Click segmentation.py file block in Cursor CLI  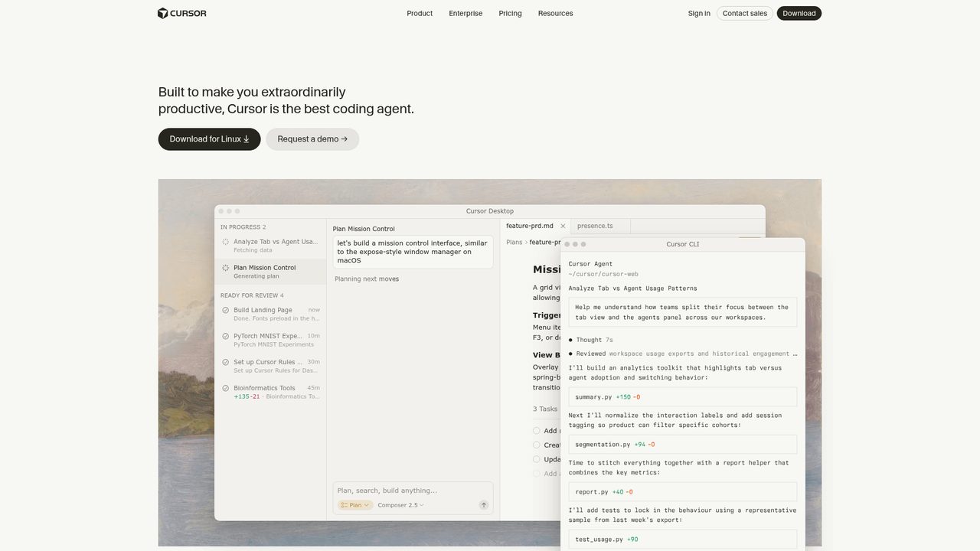click(x=683, y=445)
